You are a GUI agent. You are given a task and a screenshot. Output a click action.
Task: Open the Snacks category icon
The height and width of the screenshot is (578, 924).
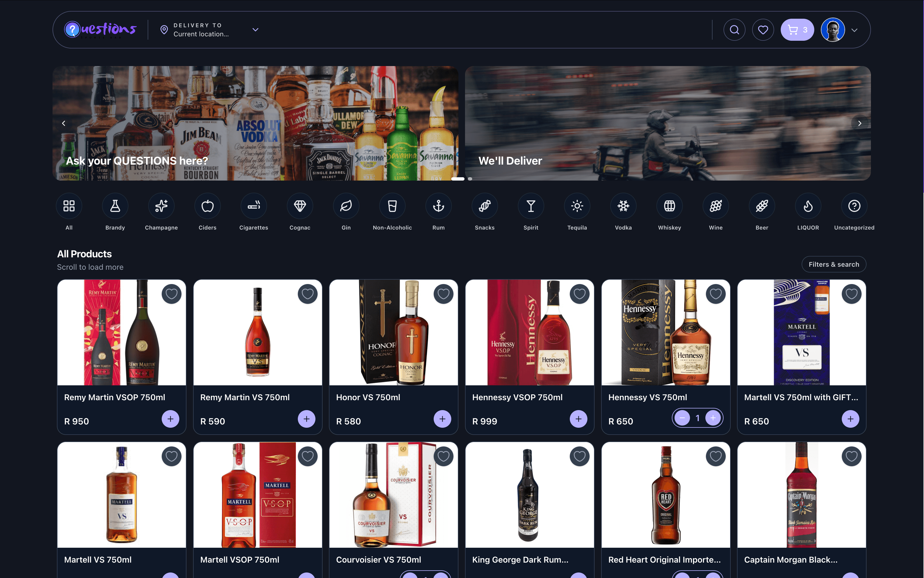click(x=485, y=206)
